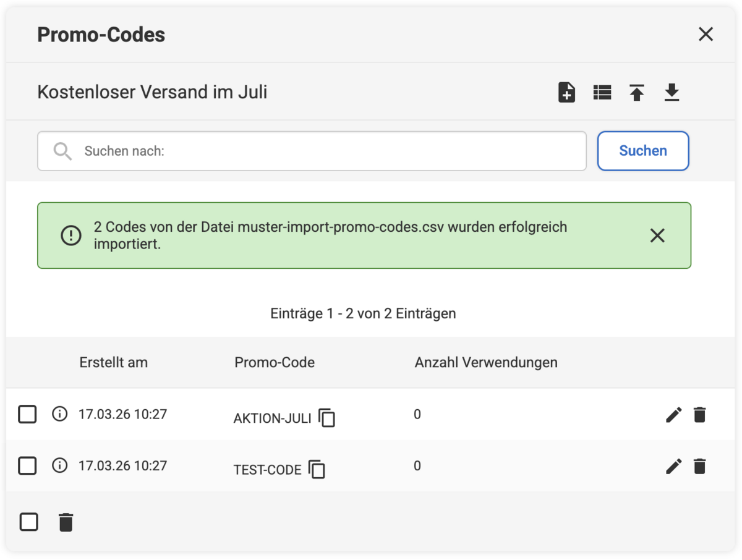Focus the 'Suchen nach:' search field
Image resolution: width=742 pixels, height=560 pixels.
(312, 151)
